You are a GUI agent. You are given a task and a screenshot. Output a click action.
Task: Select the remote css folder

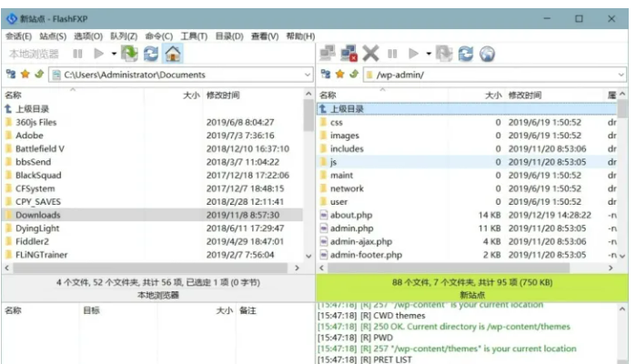click(467, 122)
